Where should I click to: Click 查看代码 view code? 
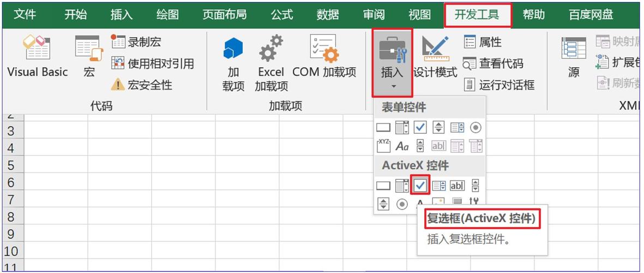(493, 63)
